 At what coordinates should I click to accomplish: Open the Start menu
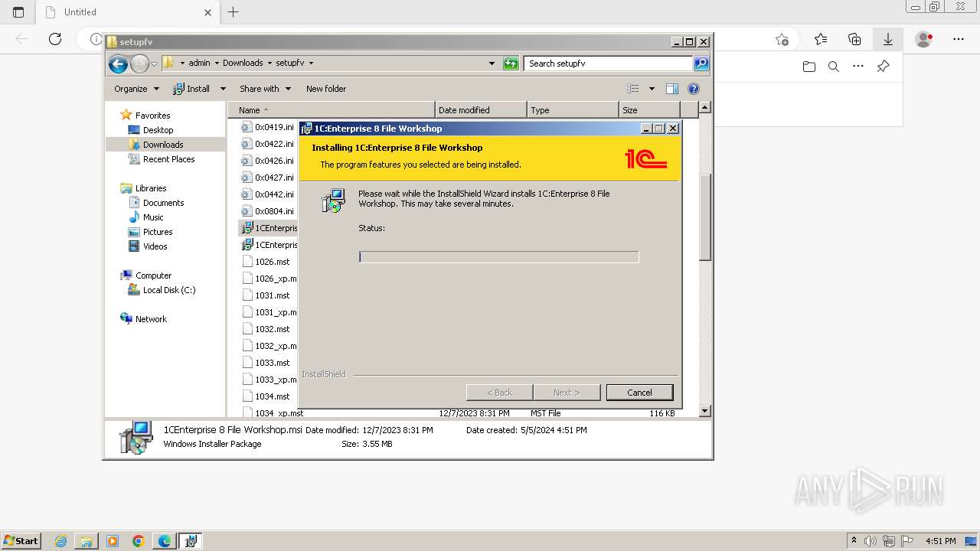(21, 541)
